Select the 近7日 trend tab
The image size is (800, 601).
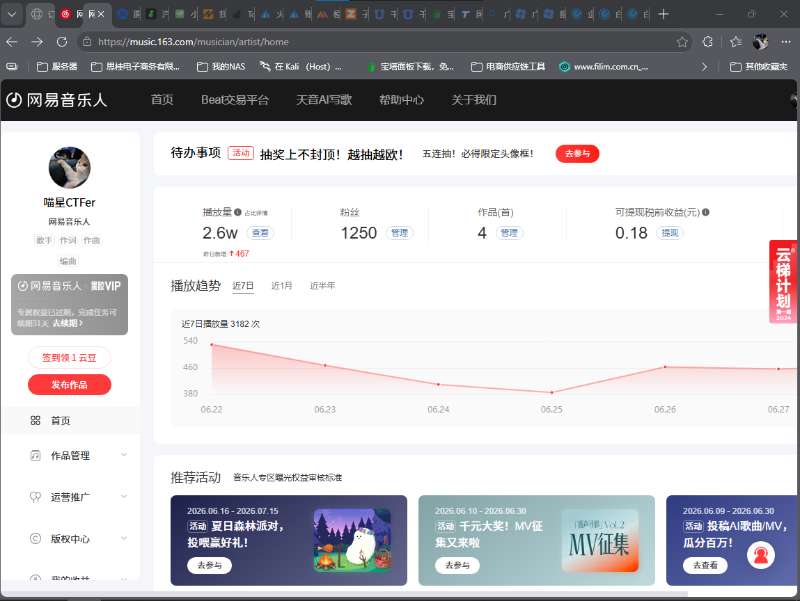click(x=243, y=286)
